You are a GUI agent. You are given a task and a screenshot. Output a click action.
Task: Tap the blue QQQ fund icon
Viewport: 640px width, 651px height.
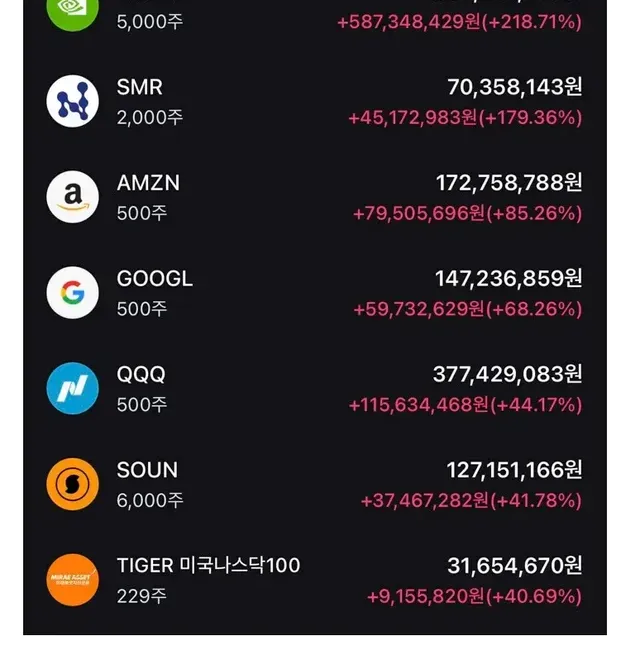[x=73, y=388]
